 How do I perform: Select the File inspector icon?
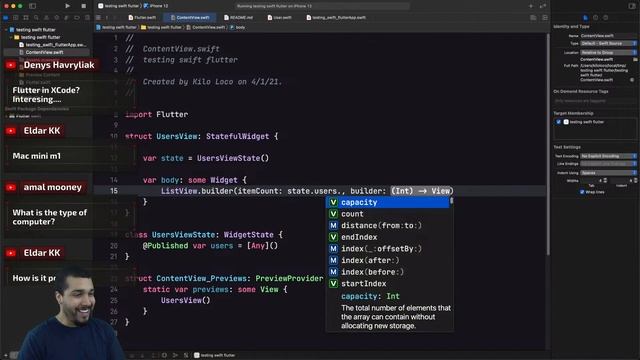585,18
